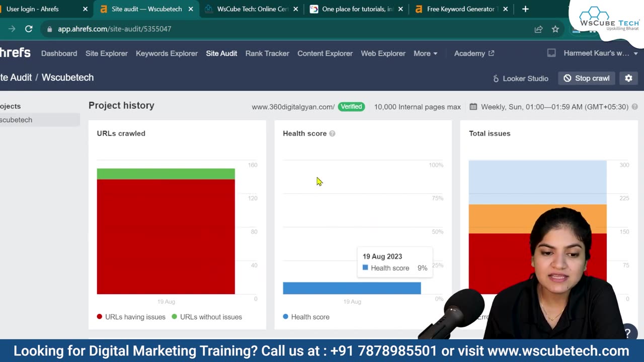Viewport: 644px width, 362px height.
Task: Click the forward navigation arrow
Action: pos(12,29)
